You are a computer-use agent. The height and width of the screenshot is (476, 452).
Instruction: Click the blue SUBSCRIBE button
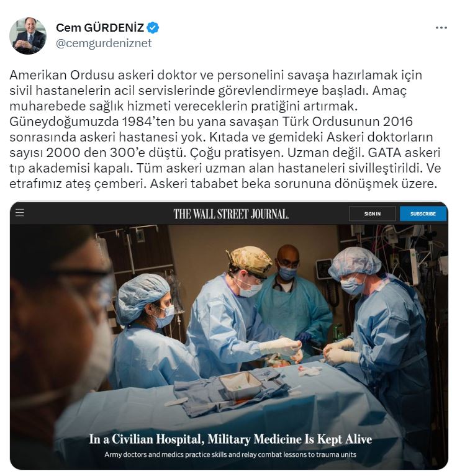click(x=423, y=213)
